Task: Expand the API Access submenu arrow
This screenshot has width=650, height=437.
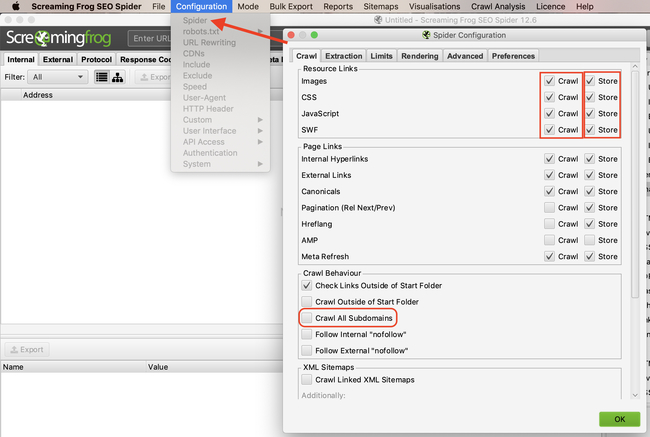Action: click(260, 142)
